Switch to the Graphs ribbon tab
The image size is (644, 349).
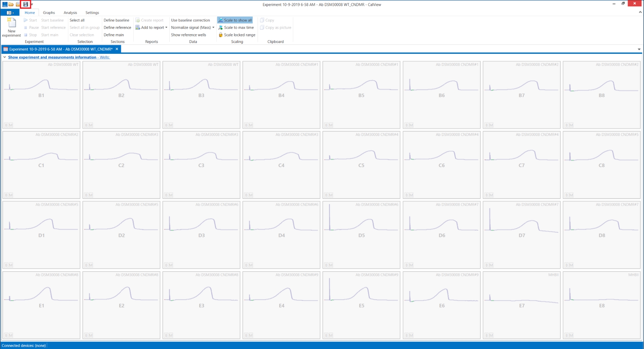tap(49, 13)
